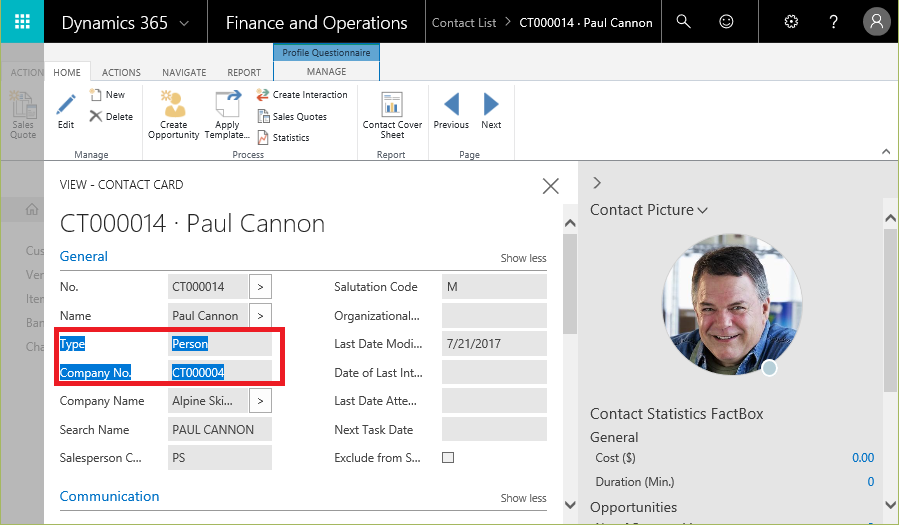Click the Create Interaction action

click(x=302, y=95)
